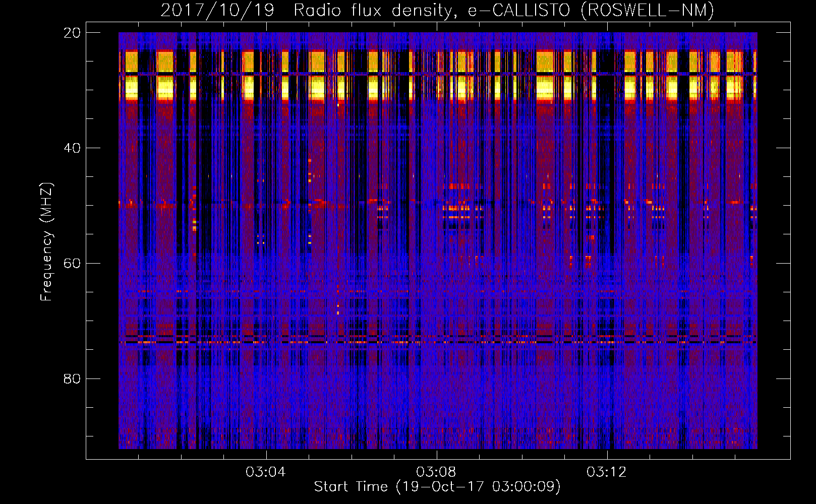This screenshot has height=504, width=816.
Task: Click the "Start Time (19-Oct-17 03:00:09)" label
Action: pos(437,487)
